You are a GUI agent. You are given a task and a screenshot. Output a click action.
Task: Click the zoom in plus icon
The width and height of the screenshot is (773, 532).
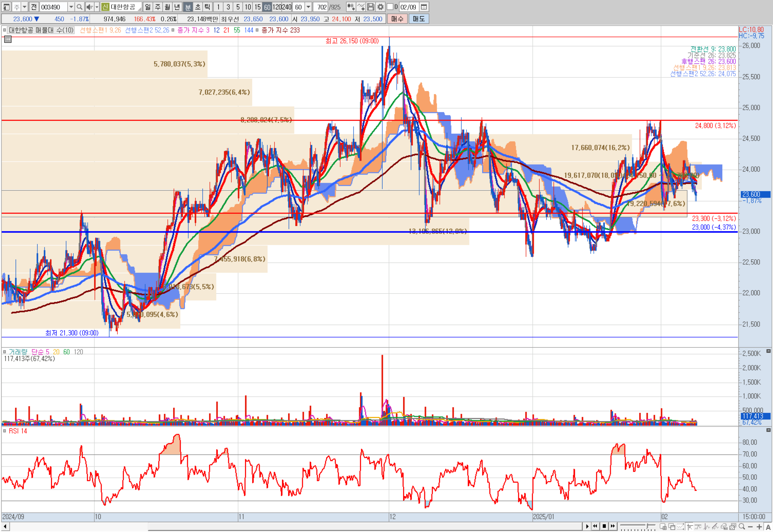click(759, 527)
